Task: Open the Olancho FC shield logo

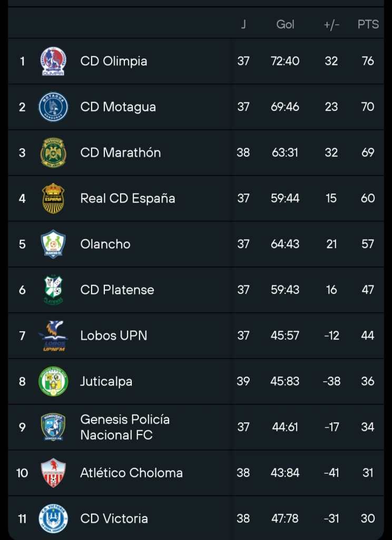Action: [x=53, y=244]
